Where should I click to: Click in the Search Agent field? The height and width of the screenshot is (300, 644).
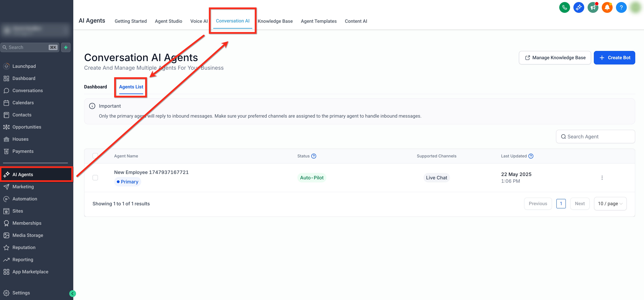[598, 137]
